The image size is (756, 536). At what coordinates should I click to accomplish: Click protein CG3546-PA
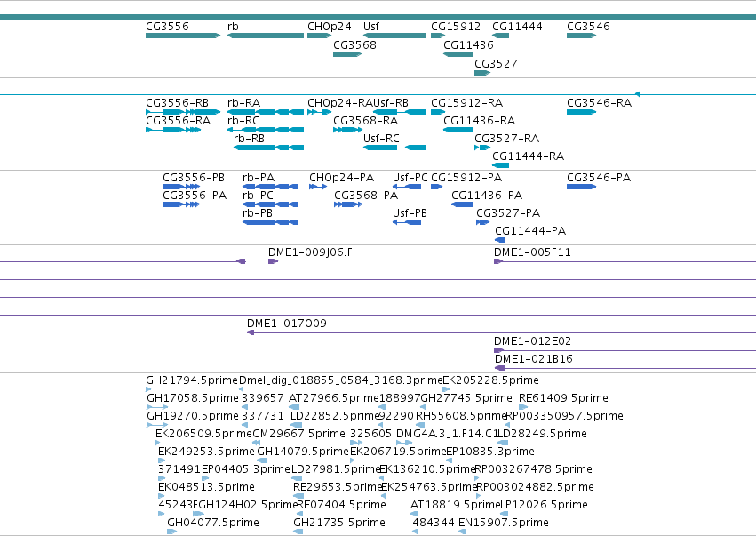582,188
